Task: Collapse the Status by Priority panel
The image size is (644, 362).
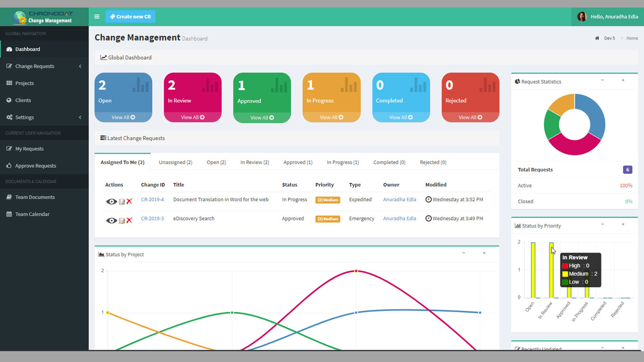Action: point(603,225)
